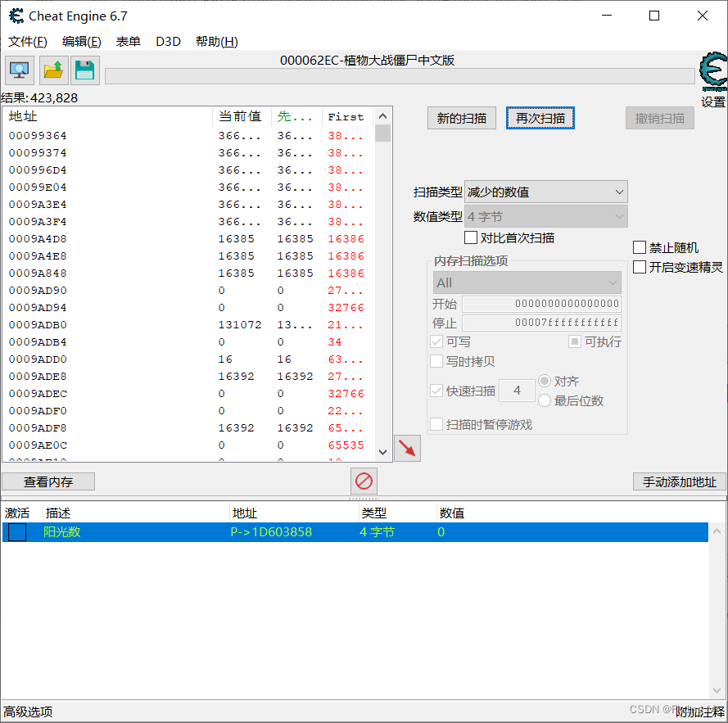Click the green 先... column header
The image size is (728, 723).
[296, 116]
